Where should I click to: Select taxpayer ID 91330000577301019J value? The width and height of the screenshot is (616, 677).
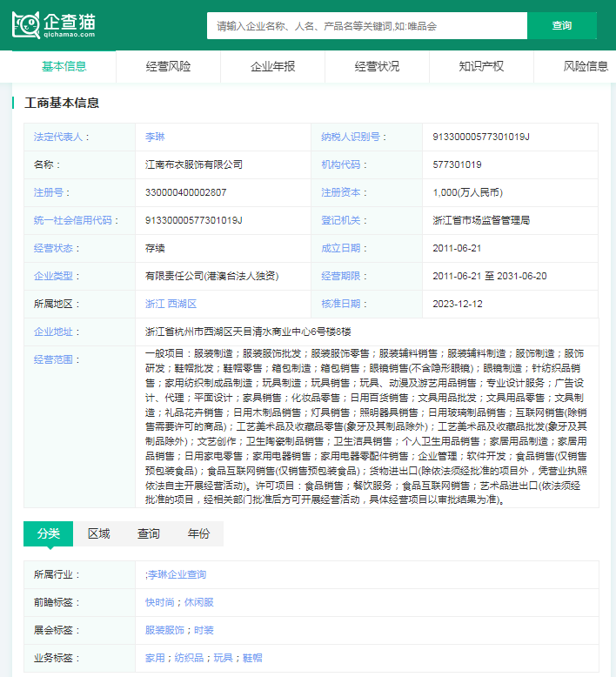tap(481, 137)
